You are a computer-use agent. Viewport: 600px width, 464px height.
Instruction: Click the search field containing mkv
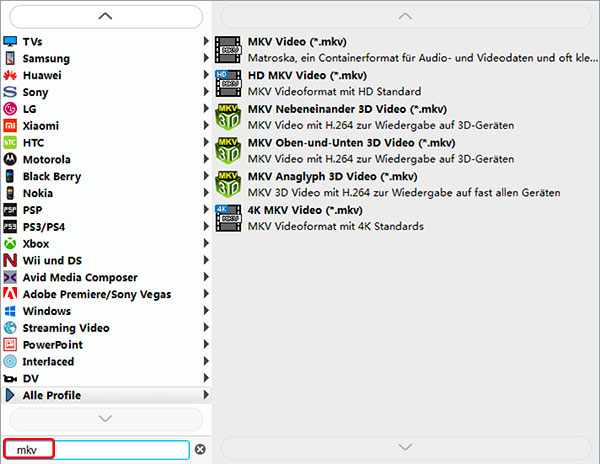click(96, 449)
